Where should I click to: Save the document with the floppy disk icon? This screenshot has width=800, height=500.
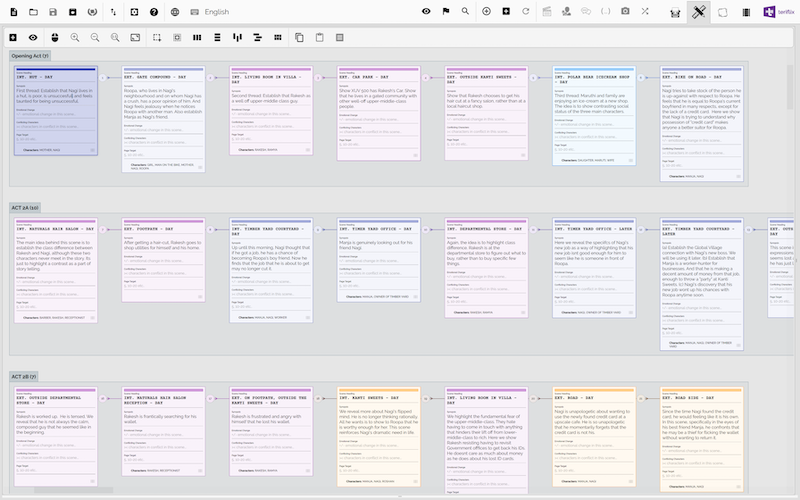53,12
